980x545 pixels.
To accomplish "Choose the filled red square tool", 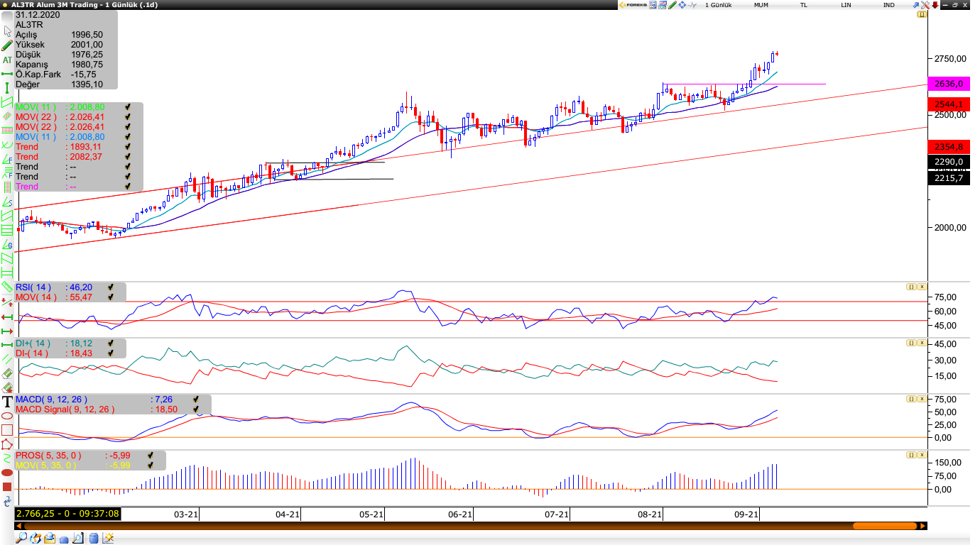I will (x=7, y=487).
